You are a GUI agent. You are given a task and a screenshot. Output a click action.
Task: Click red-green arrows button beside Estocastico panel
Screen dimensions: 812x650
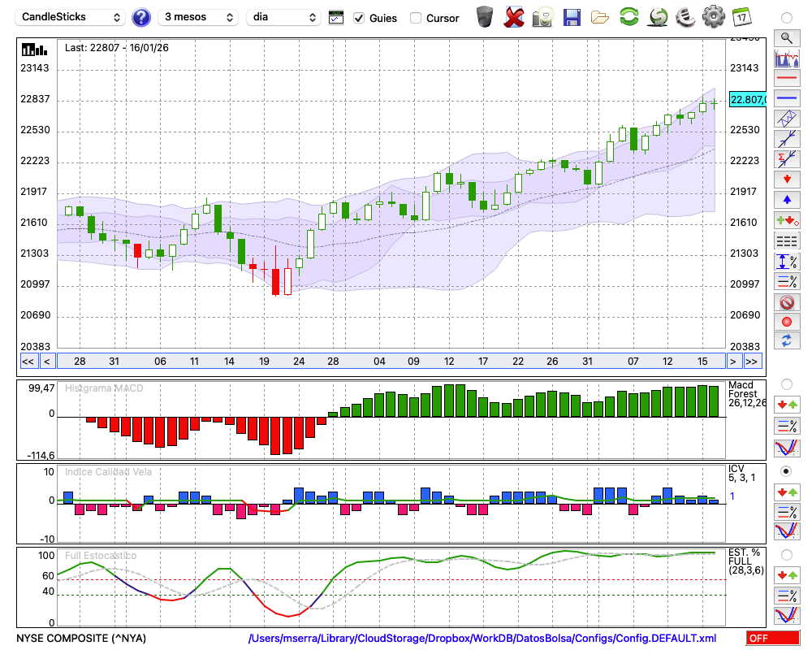(787, 576)
